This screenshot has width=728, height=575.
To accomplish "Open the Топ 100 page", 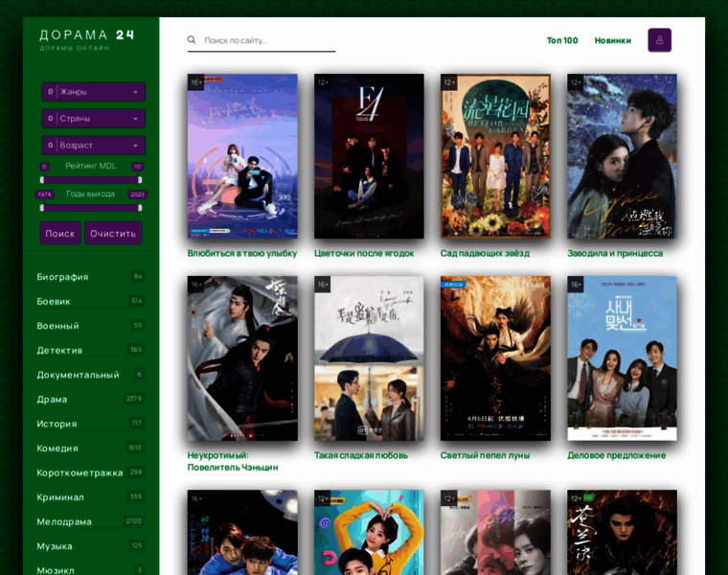I will [562, 40].
